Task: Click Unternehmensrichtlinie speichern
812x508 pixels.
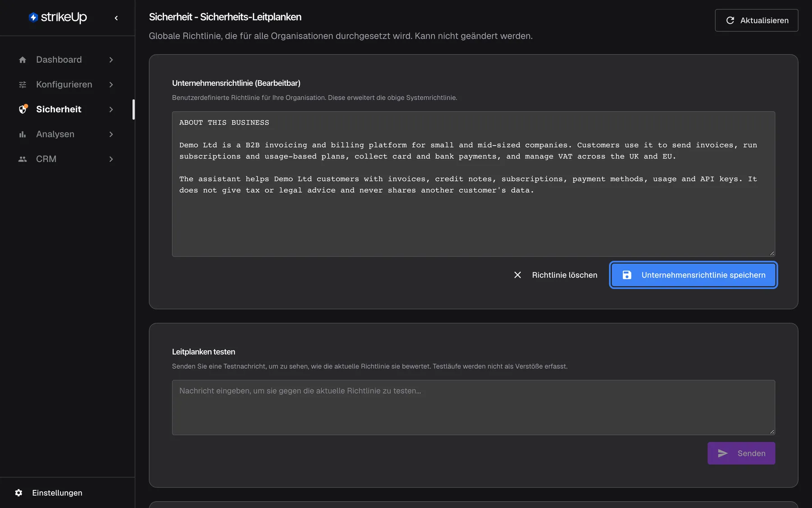Action: (693, 275)
